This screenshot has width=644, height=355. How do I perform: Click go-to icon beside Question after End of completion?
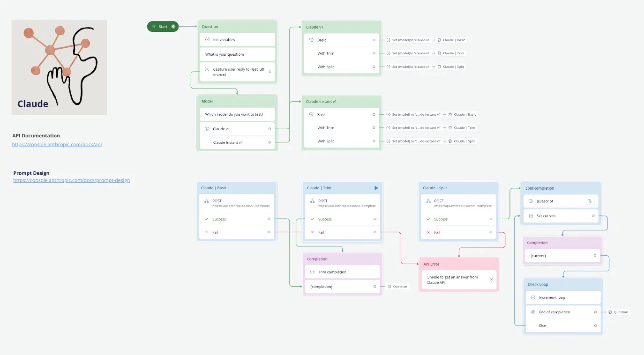click(x=611, y=312)
